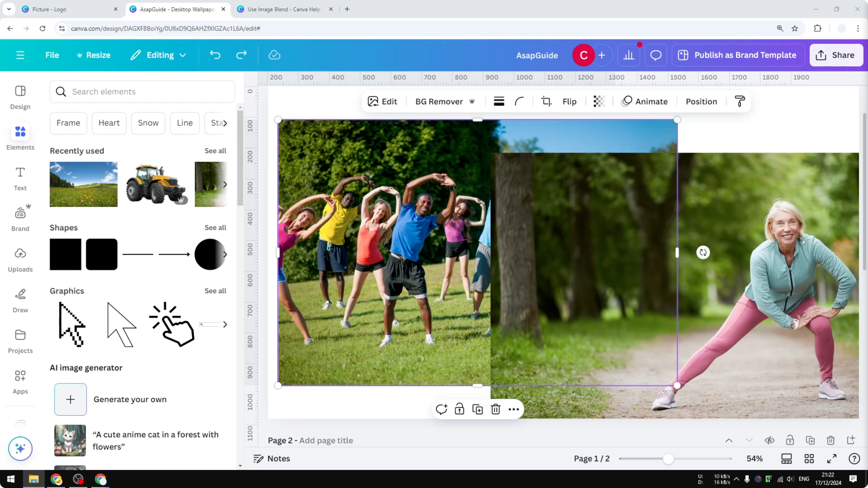
Task: Open See all next to Graphics
Action: tap(215, 291)
